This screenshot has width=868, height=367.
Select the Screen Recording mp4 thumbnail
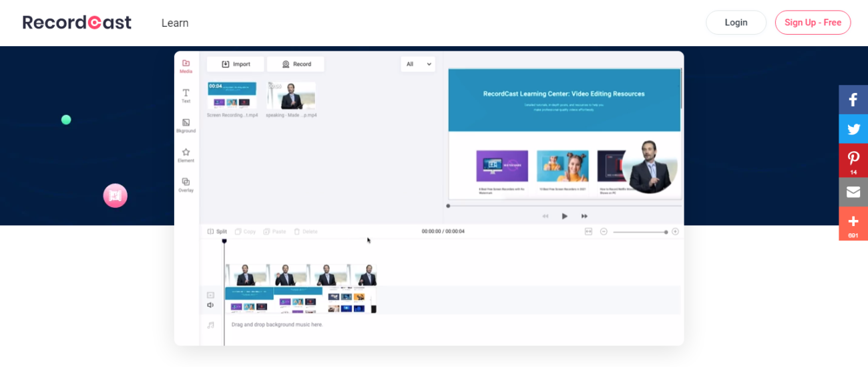coord(232,96)
